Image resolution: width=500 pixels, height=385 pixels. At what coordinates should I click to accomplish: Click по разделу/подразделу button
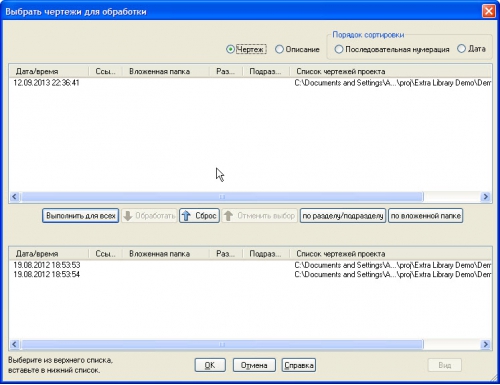[343, 216]
